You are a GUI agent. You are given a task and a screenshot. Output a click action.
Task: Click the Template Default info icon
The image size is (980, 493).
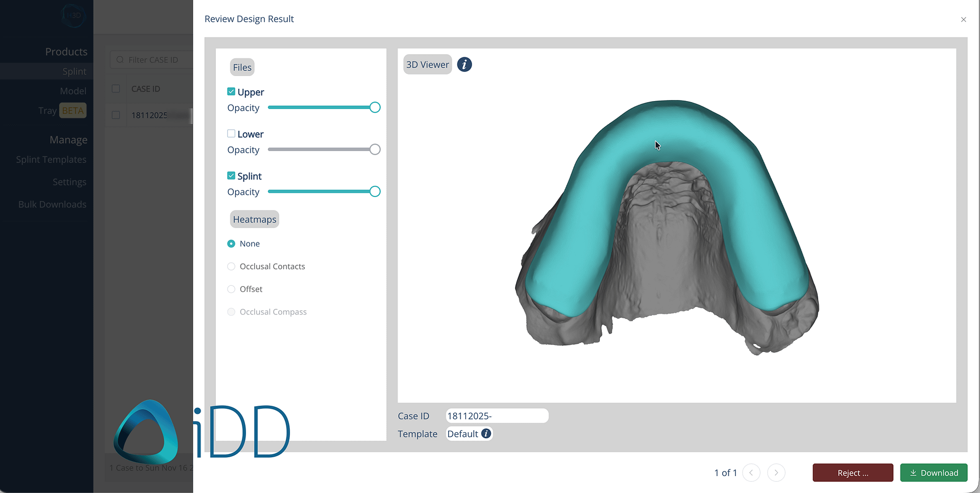pos(486,434)
